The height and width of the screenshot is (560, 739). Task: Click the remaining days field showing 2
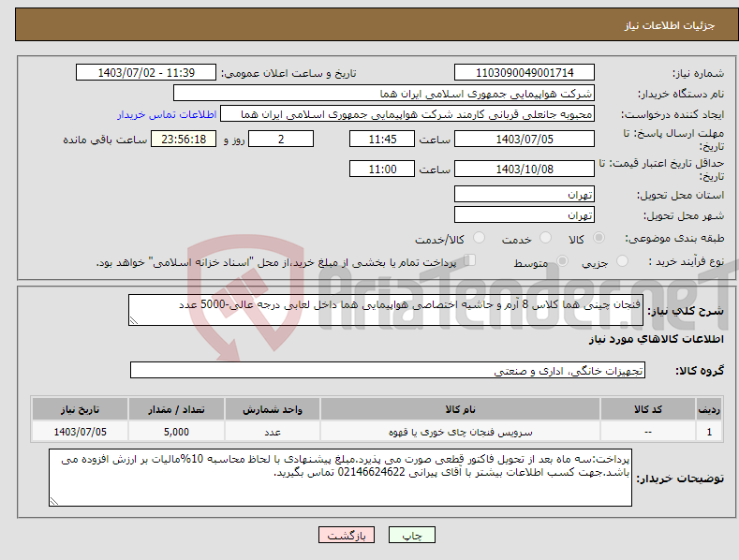(x=281, y=139)
